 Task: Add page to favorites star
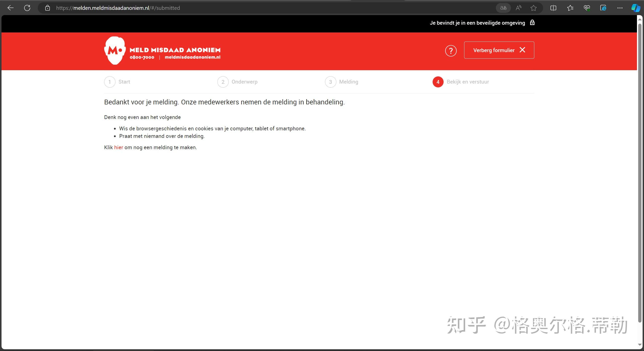coord(533,8)
